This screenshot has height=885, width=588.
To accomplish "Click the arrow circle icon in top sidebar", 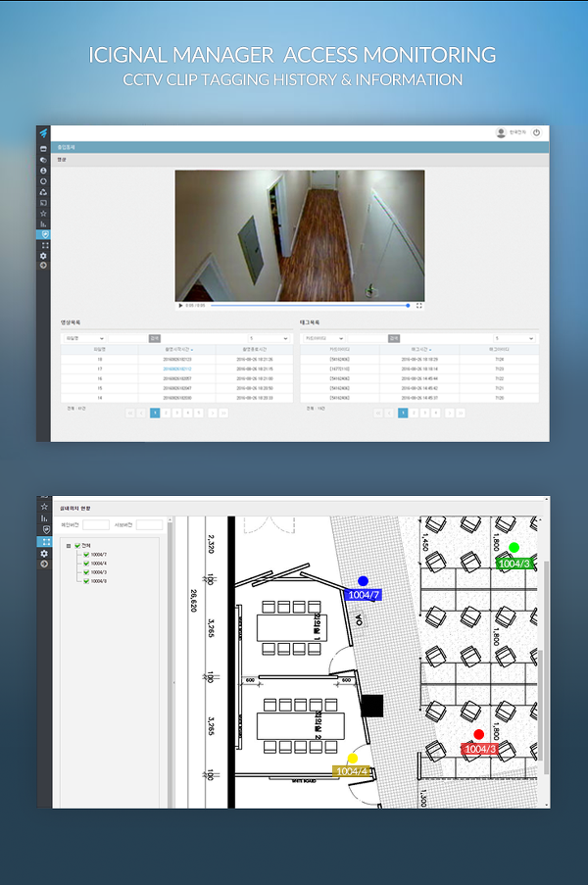I will [43, 266].
